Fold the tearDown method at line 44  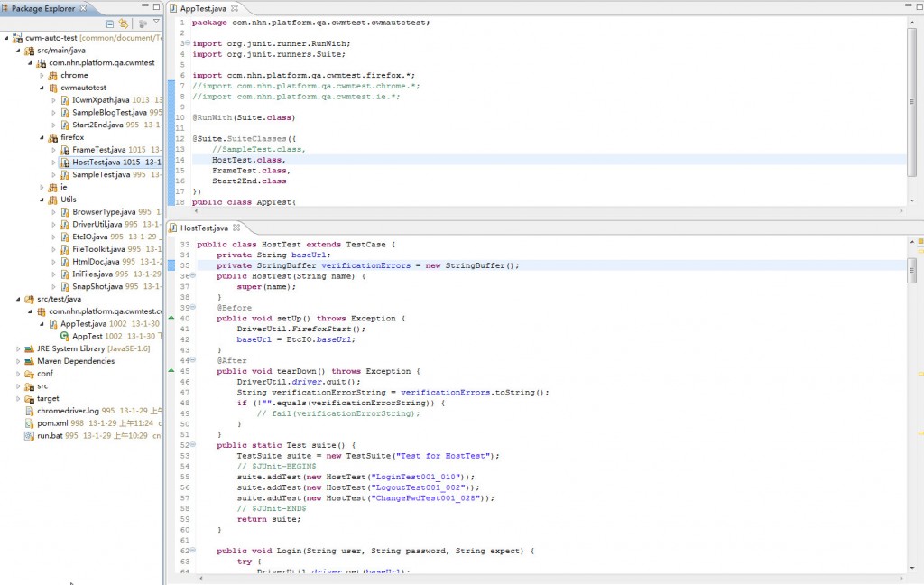pyautogui.click(x=193, y=359)
